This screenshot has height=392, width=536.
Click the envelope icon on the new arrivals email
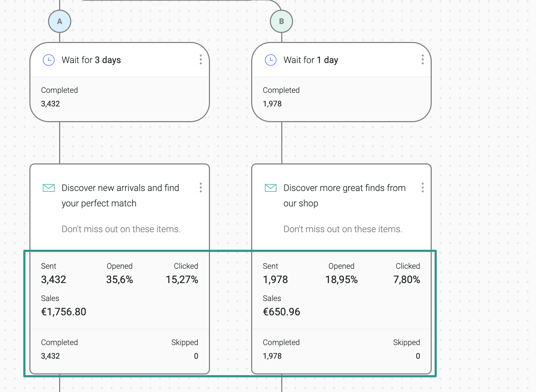click(x=49, y=187)
